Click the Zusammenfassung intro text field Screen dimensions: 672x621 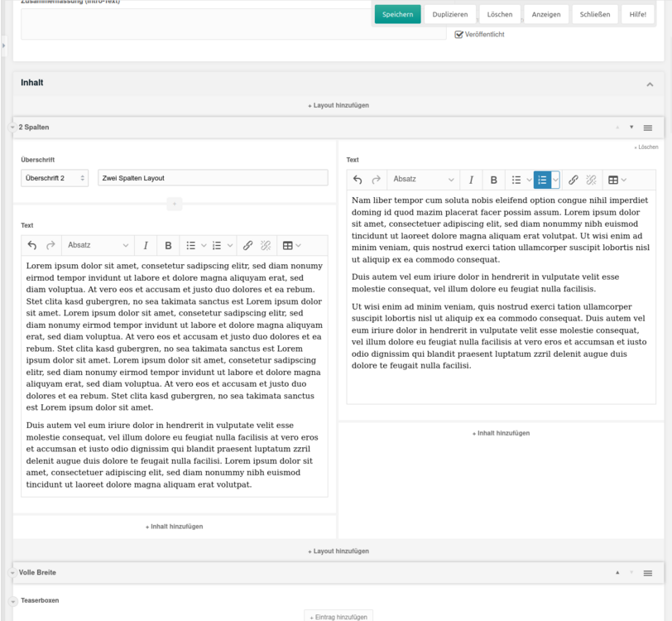pos(233,23)
